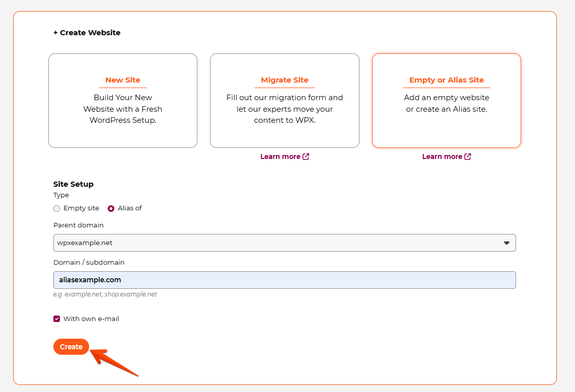Image resolution: width=575 pixels, height=392 pixels.
Task: Select the Alias of radio button
Action: tap(111, 208)
